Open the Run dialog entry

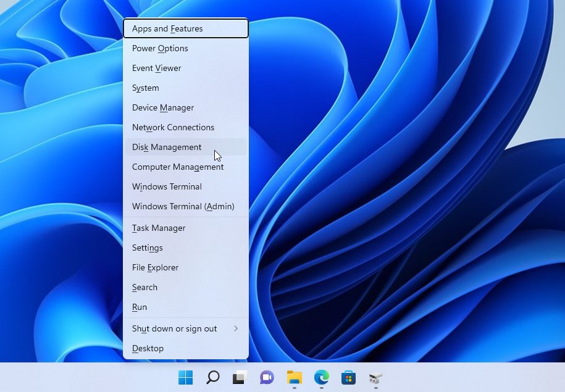coord(186,307)
